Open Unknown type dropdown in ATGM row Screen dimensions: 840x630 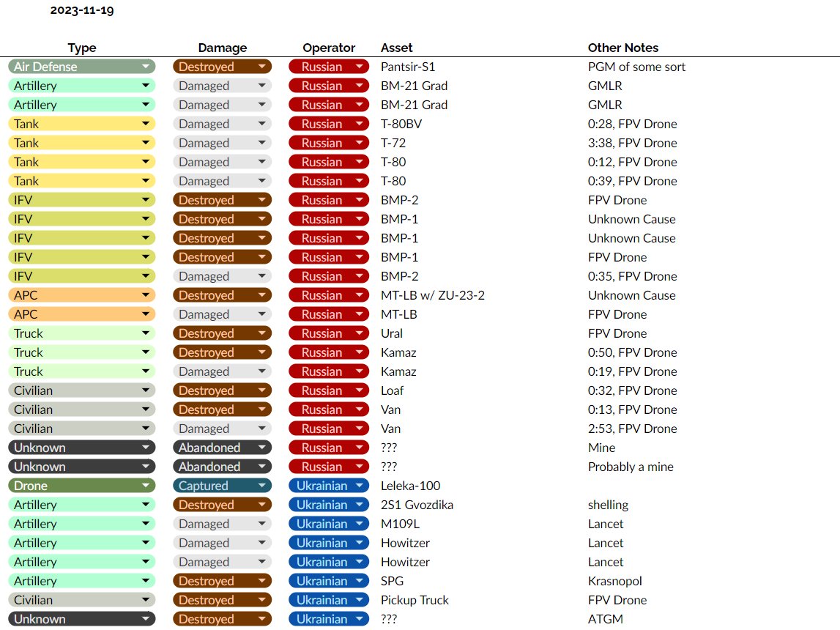[x=81, y=619]
